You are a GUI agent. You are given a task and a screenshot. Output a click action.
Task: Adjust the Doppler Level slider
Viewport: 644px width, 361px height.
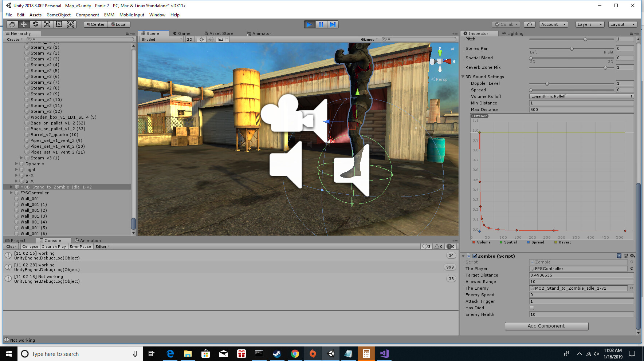pyautogui.click(x=547, y=83)
